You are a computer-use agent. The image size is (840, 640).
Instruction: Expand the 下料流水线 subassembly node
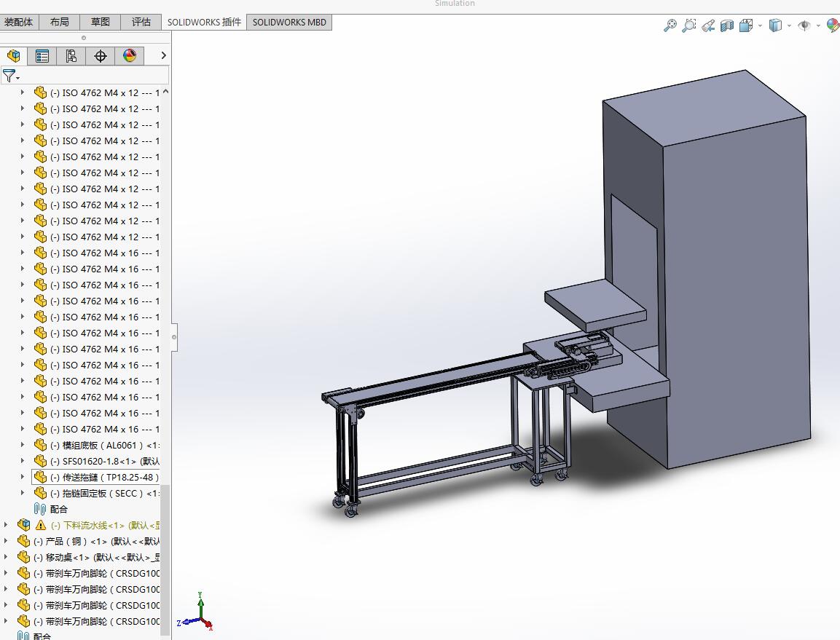[x=6, y=525]
